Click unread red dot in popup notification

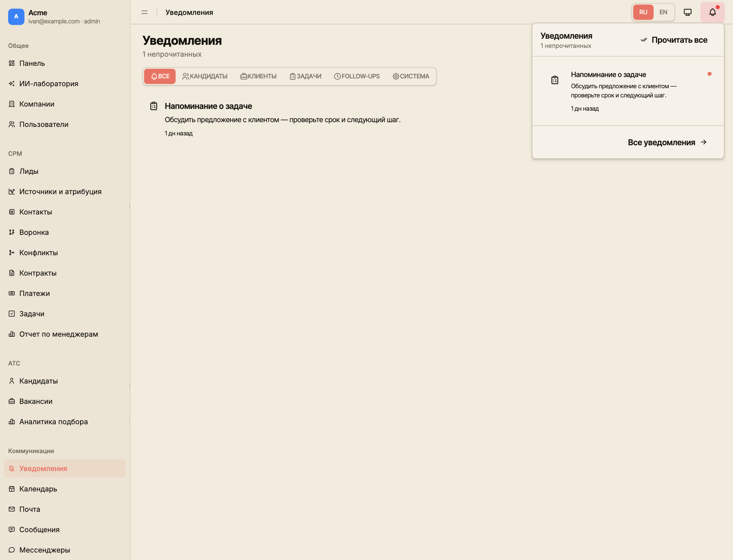click(x=710, y=74)
